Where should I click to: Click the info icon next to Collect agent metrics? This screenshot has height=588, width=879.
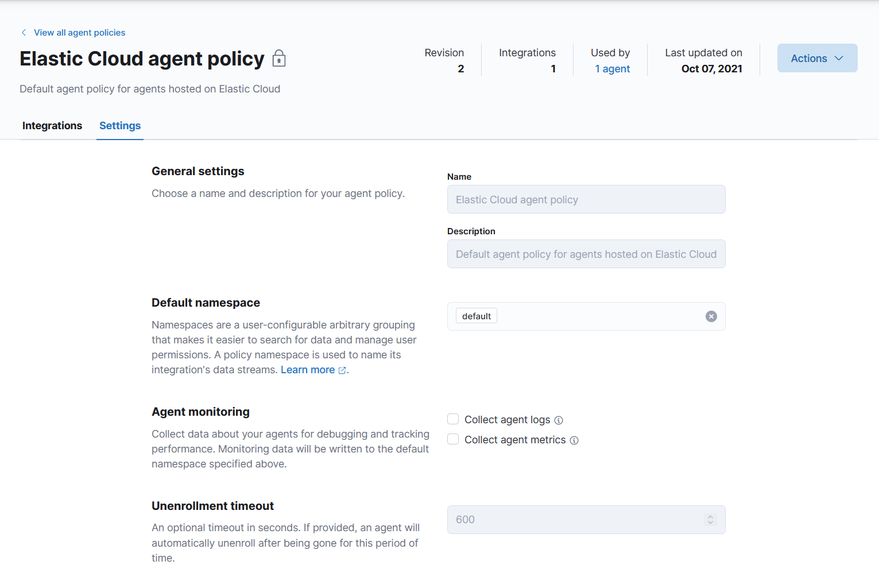click(575, 440)
